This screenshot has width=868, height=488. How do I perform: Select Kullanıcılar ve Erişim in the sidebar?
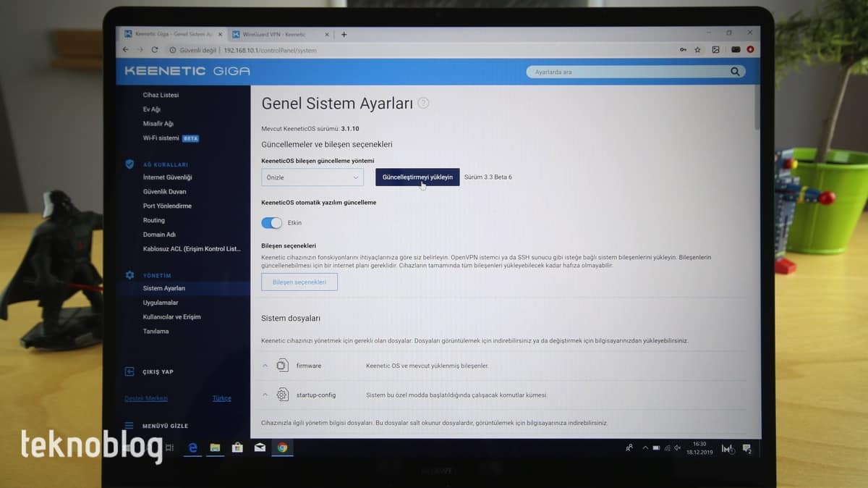click(x=171, y=317)
